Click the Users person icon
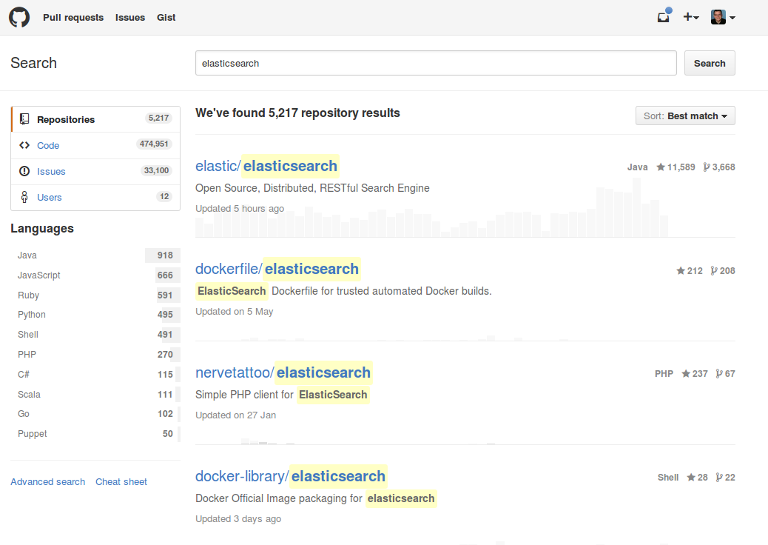 tap(24, 197)
